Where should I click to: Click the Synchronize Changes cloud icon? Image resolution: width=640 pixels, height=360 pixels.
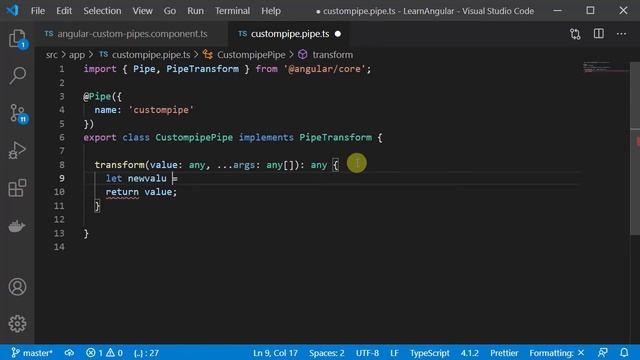click(69, 353)
